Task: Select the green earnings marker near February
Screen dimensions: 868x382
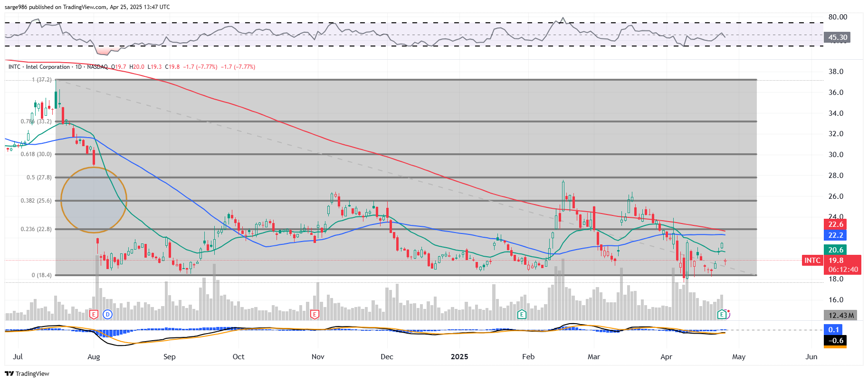Action: [522, 314]
